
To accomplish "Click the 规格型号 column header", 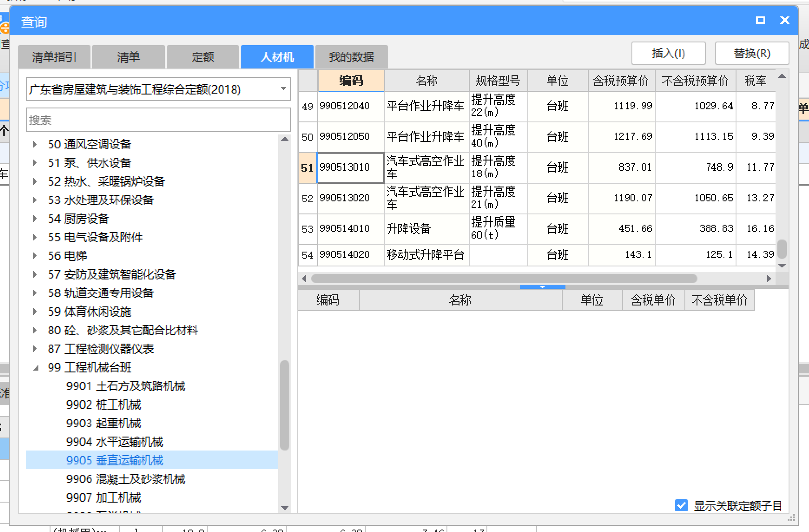I will (498, 81).
